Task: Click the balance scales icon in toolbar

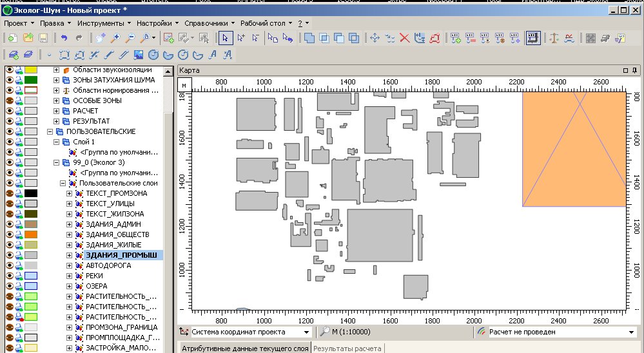Action: point(554,39)
